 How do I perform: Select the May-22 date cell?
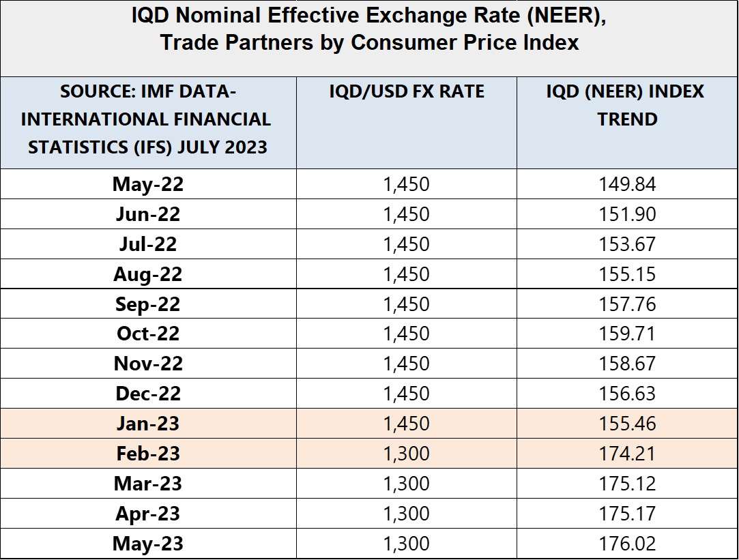[x=148, y=184]
